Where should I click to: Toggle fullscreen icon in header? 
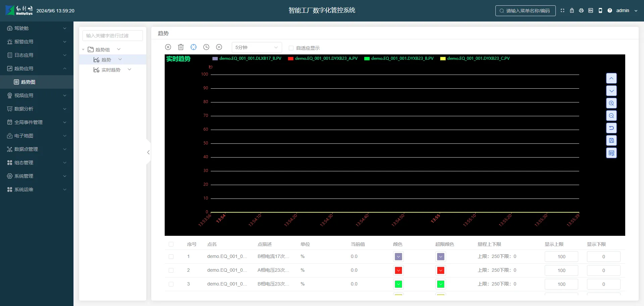point(562,10)
